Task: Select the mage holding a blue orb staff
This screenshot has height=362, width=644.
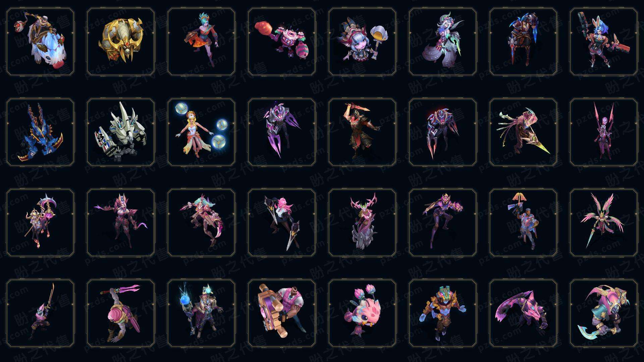Action: point(201,313)
